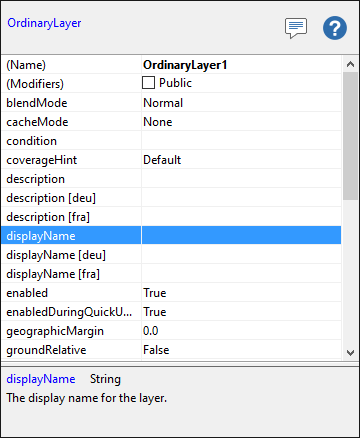This screenshot has height=438, width=360.
Task: Select the condition property label
Action: [32, 141]
